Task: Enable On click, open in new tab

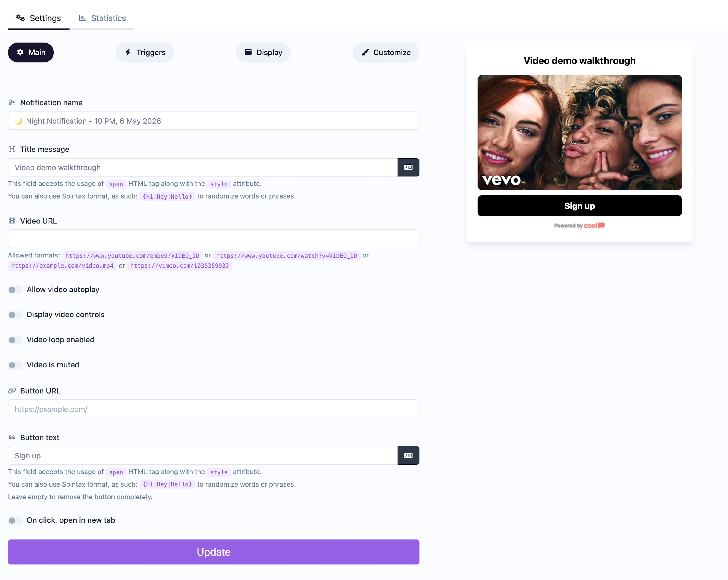Action: (15, 521)
